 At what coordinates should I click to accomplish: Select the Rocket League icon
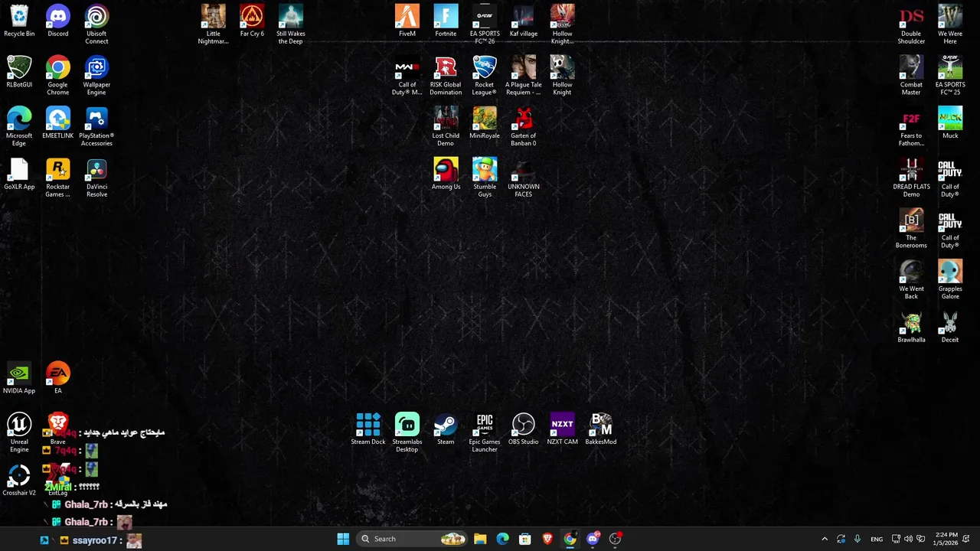485,76
